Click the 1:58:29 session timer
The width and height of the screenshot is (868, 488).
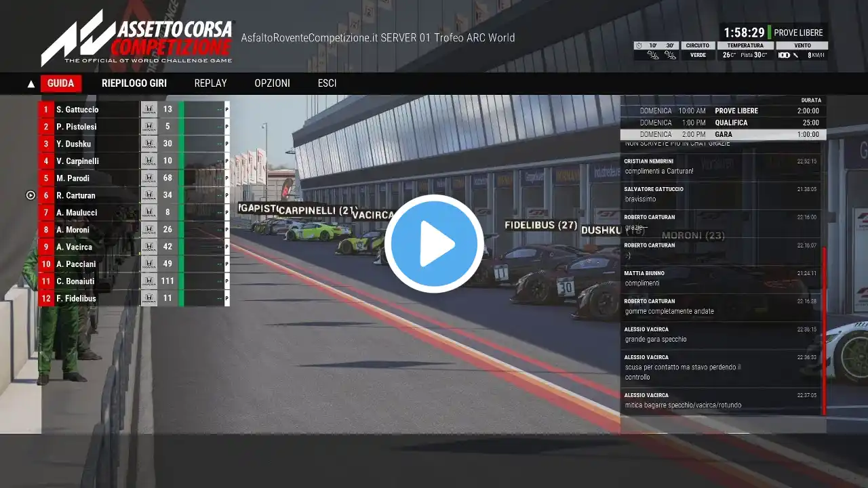[744, 33]
